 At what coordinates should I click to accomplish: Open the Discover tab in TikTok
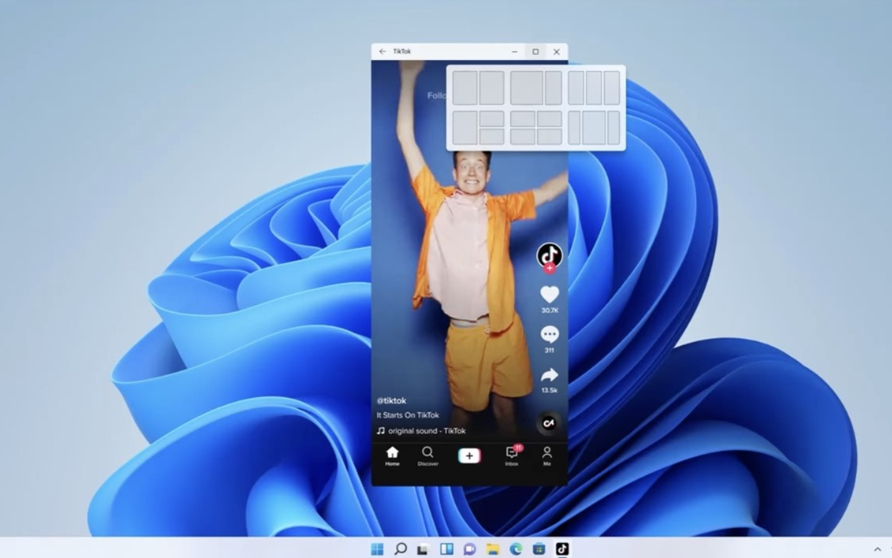[x=428, y=456]
